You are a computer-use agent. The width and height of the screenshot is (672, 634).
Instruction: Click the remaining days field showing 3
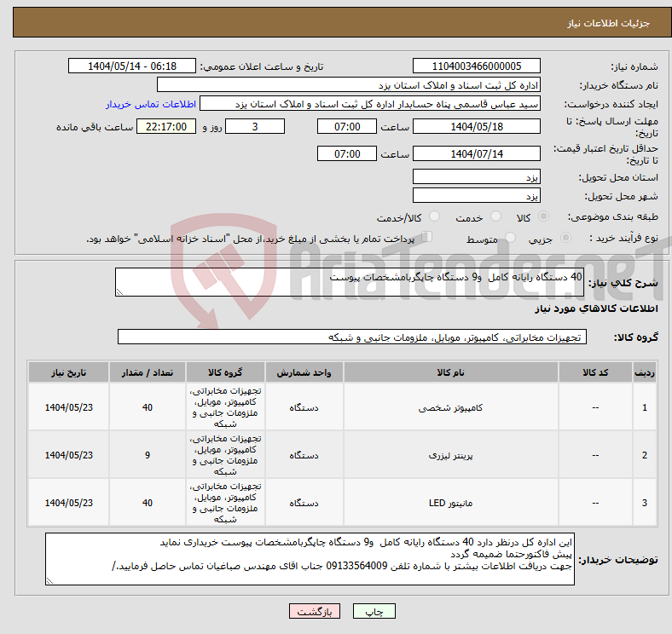(255, 127)
